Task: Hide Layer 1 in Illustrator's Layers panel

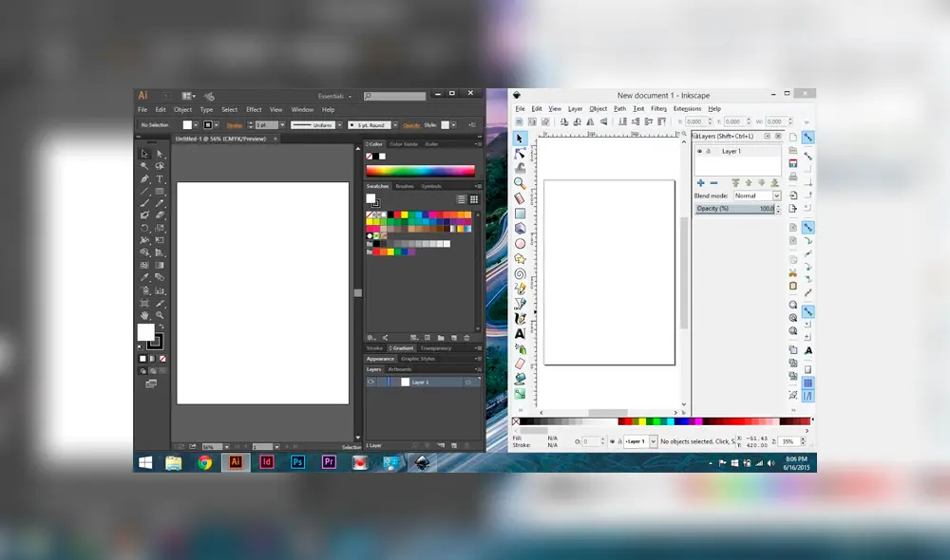Action: point(370,383)
